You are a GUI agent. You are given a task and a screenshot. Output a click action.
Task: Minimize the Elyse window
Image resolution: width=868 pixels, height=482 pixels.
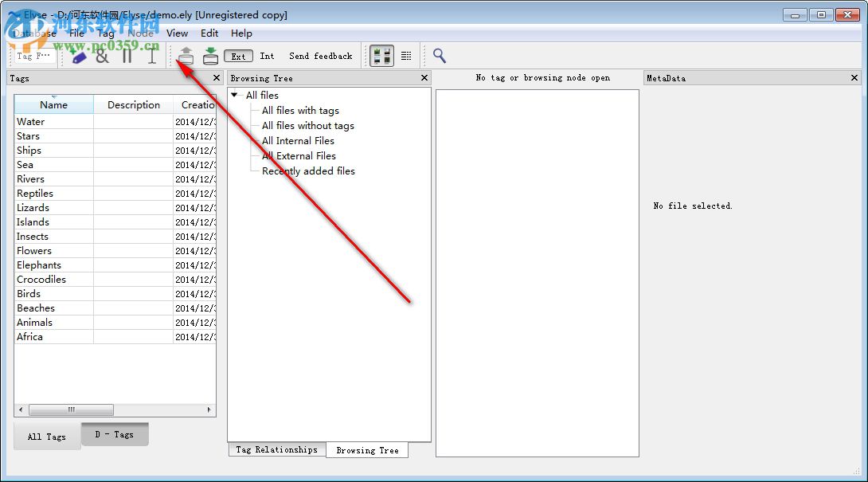click(x=795, y=15)
